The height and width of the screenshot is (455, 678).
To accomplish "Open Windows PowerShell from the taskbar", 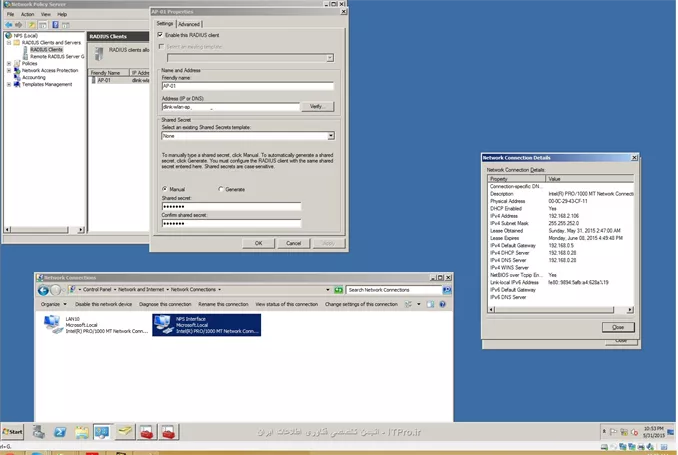I will coord(60,432).
